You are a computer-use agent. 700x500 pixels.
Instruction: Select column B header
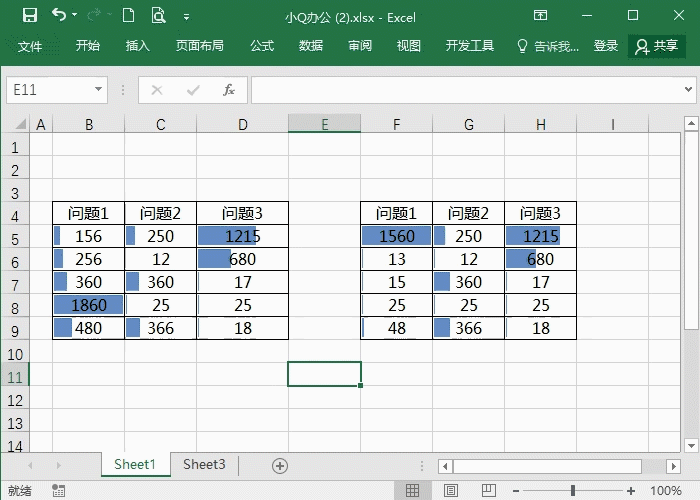(88, 124)
